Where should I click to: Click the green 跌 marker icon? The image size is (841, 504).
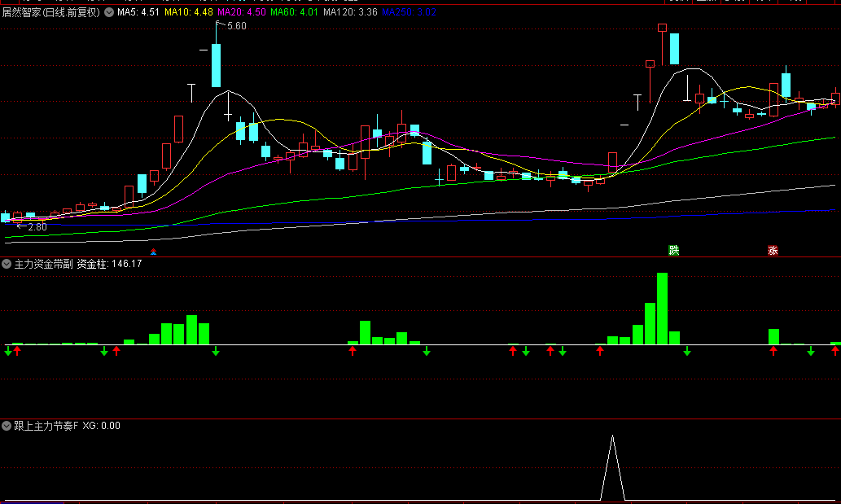coord(673,251)
